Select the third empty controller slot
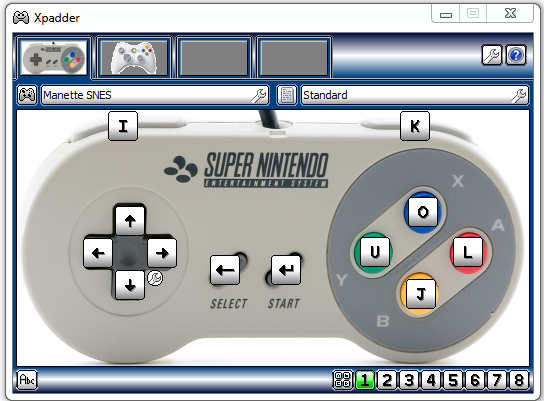Viewport: 544px width, 401px height. point(214,58)
